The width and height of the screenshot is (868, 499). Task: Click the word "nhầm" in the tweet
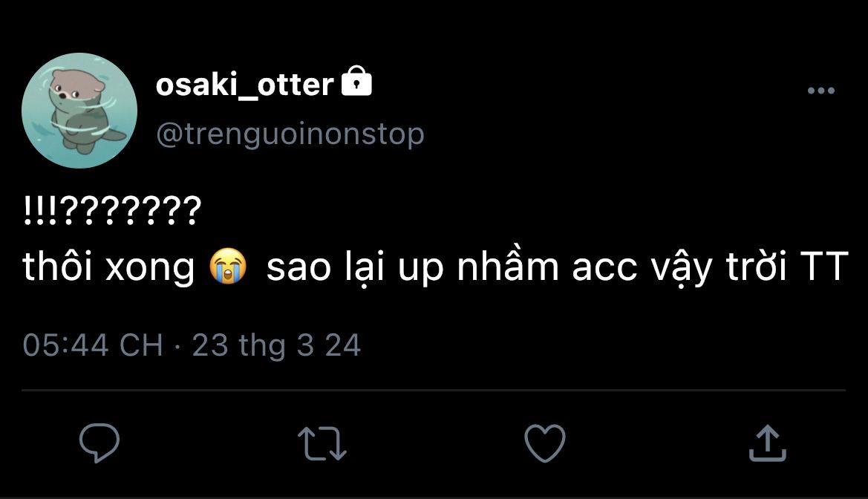[507, 268]
